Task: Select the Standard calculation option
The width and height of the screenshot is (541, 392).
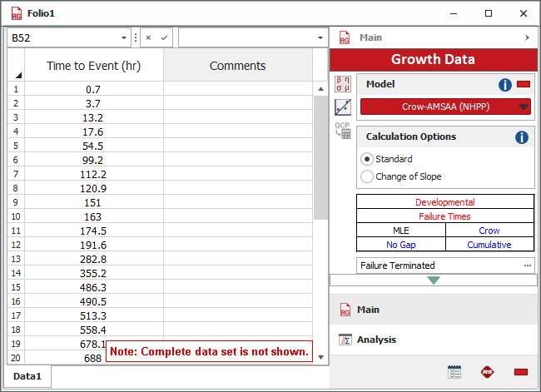Action: [x=367, y=159]
